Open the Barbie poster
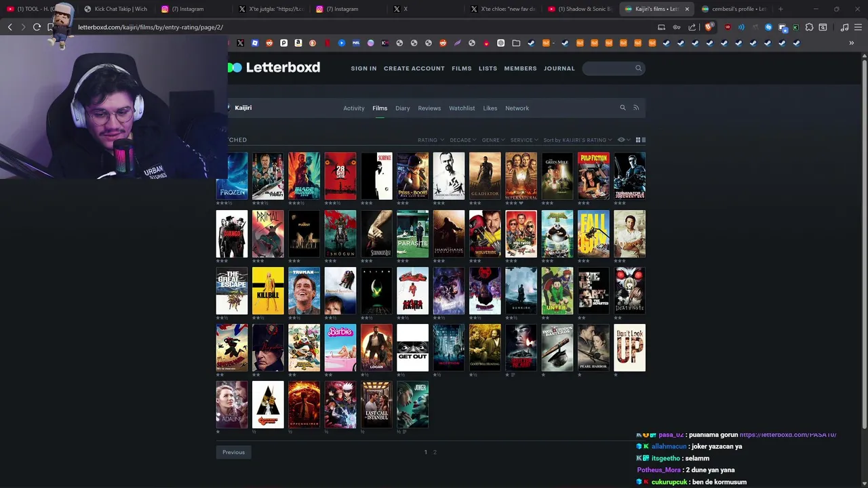The image size is (868, 488). [x=340, y=348]
